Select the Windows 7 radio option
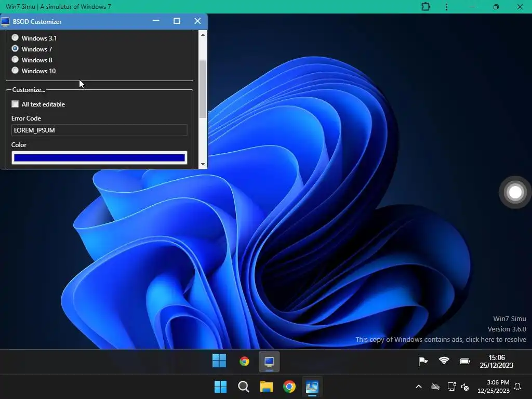The image size is (532, 399). click(x=15, y=48)
